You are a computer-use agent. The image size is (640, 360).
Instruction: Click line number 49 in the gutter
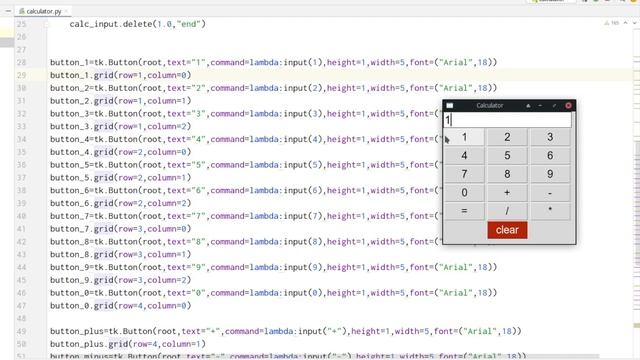coord(21,331)
